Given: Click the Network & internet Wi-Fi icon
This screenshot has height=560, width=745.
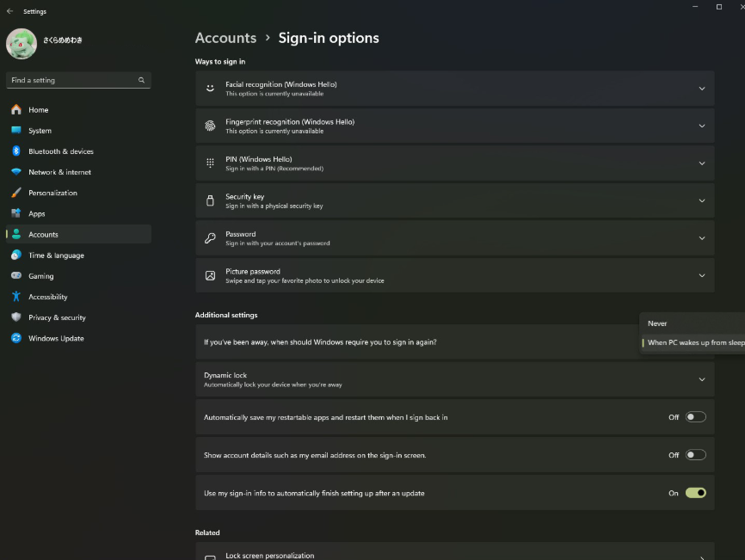Looking at the screenshot, I should [15, 172].
